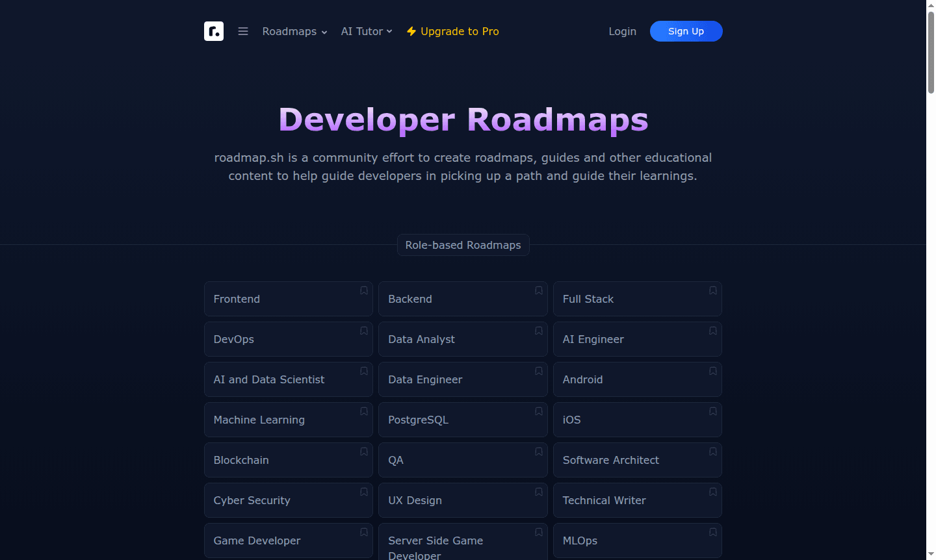This screenshot has height=560, width=936.
Task: Toggle the bookmark on iOS
Action: pos(712,411)
